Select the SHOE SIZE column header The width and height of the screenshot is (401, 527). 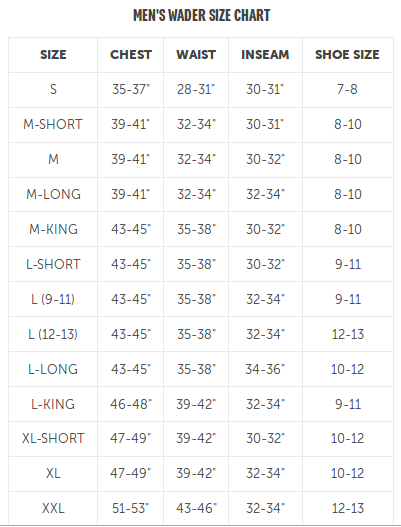pyautogui.click(x=347, y=54)
